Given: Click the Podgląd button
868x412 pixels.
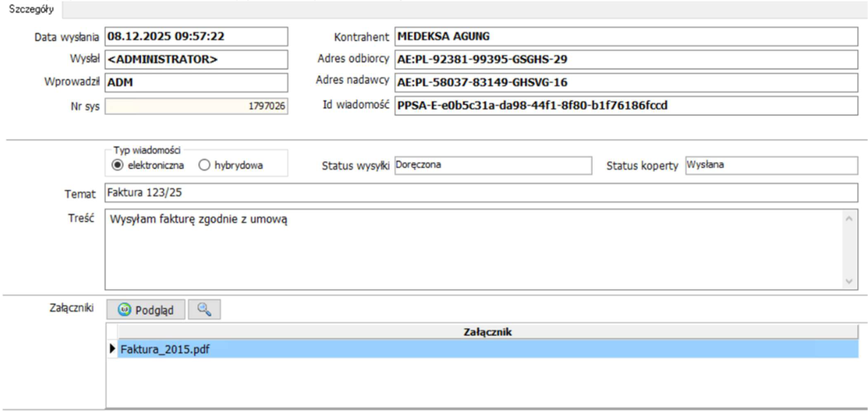Looking at the screenshot, I should [145, 310].
